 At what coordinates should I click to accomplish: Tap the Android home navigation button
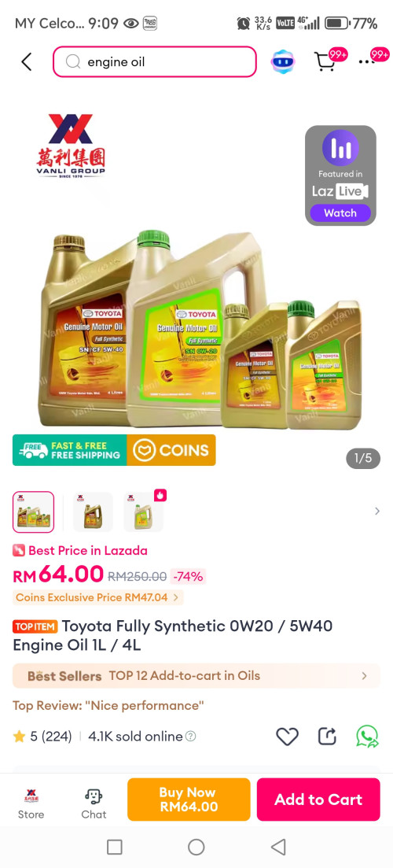pyautogui.click(x=196, y=847)
